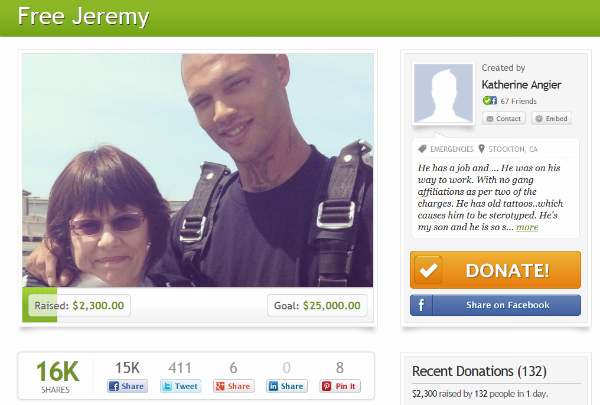
Task: Click the orange DONATE! button
Action: 495,270
